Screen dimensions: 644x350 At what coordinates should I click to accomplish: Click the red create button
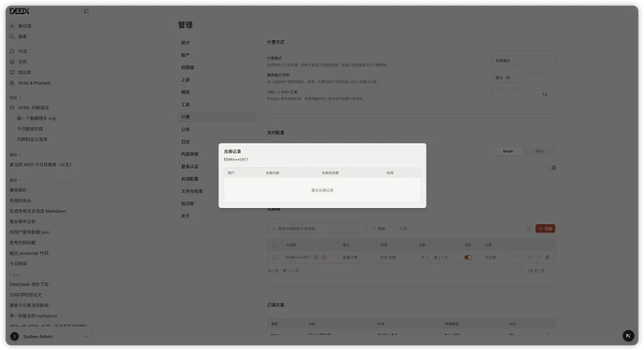(x=545, y=229)
